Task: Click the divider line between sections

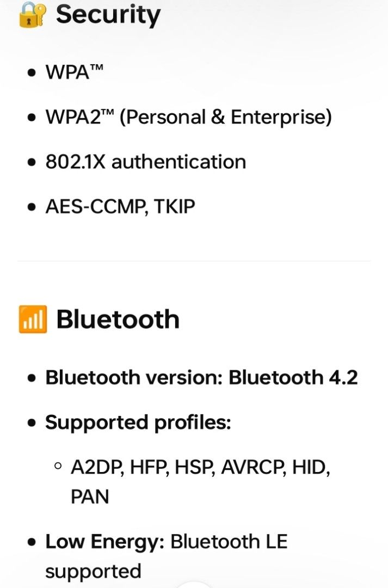Action: click(194, 261)
